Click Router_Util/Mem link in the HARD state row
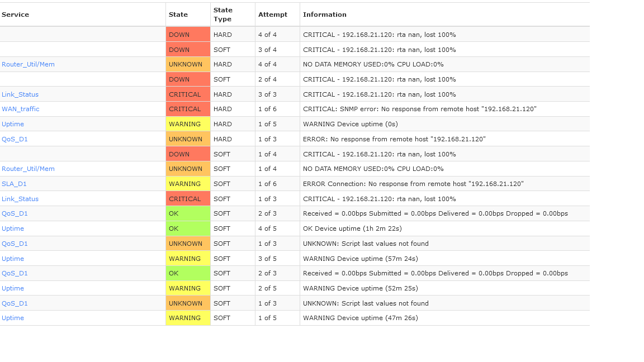Viewport: 644px width, 362px height. click(28, 64)
